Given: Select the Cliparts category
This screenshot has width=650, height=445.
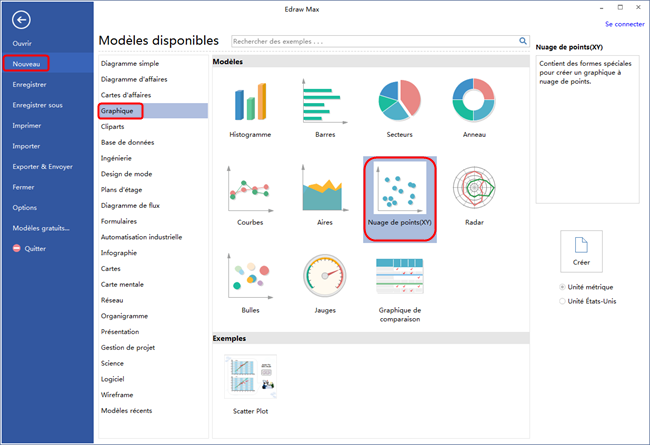Looking at the screenshot, I should tap(112, 126).
